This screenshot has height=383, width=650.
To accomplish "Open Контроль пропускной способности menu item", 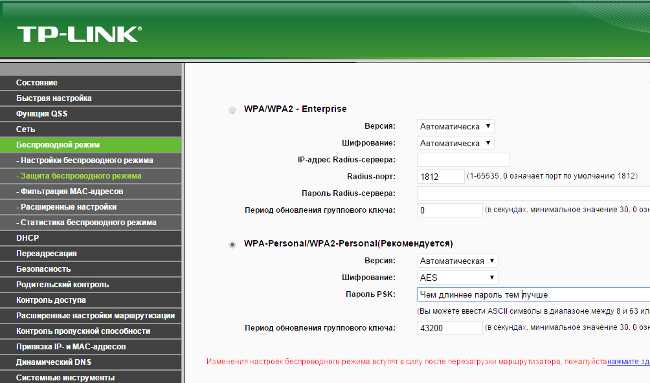I will click(90, 331).
